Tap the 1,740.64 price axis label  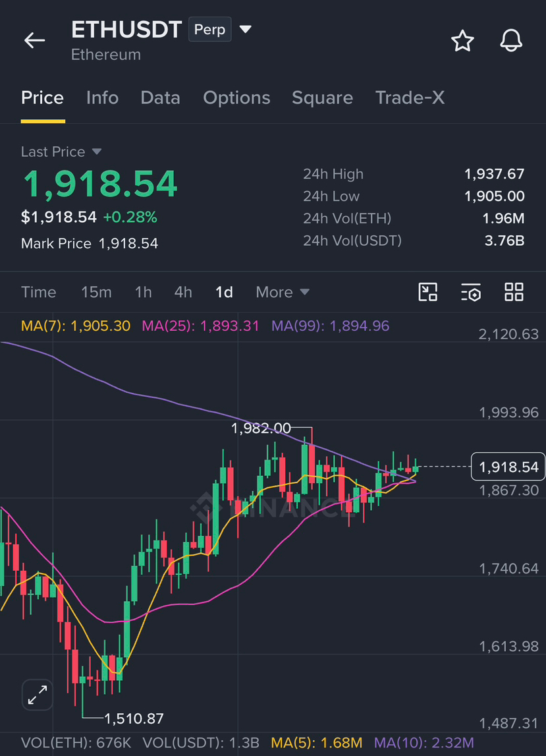tap(508, 569)
